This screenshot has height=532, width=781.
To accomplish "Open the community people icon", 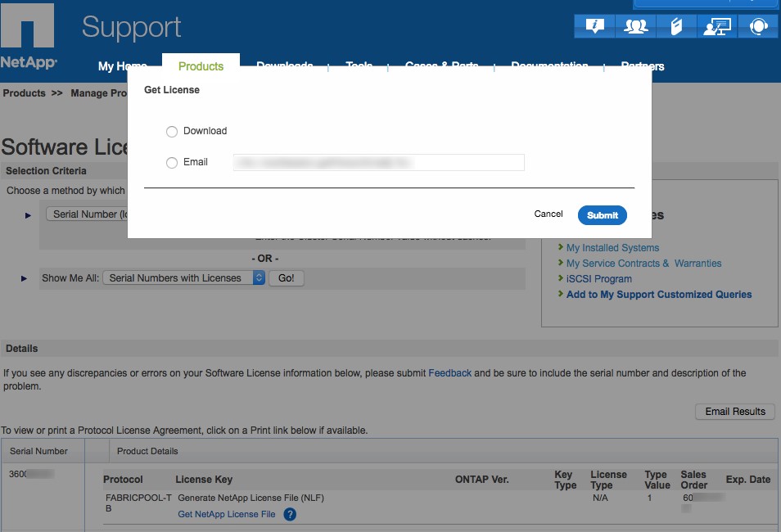I will tap(636, 26).
